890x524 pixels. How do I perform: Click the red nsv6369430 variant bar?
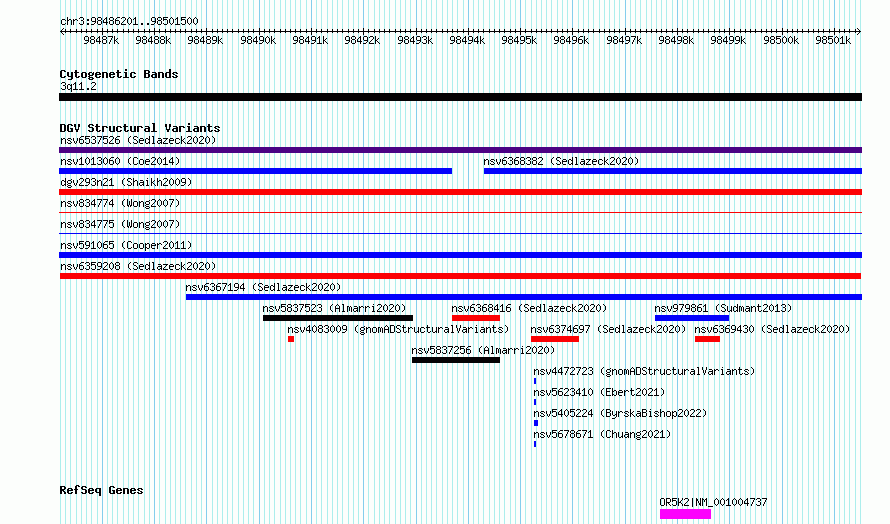tap(707, 339)
